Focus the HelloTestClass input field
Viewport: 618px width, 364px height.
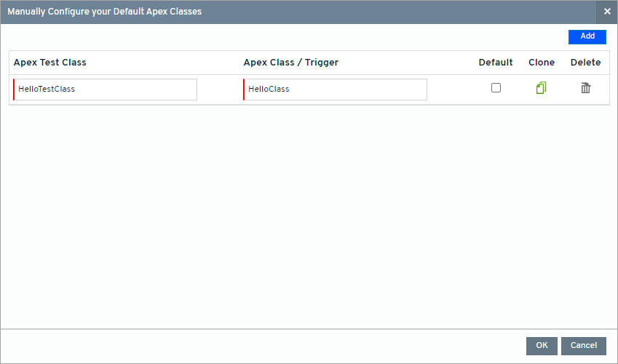(106, 90)
